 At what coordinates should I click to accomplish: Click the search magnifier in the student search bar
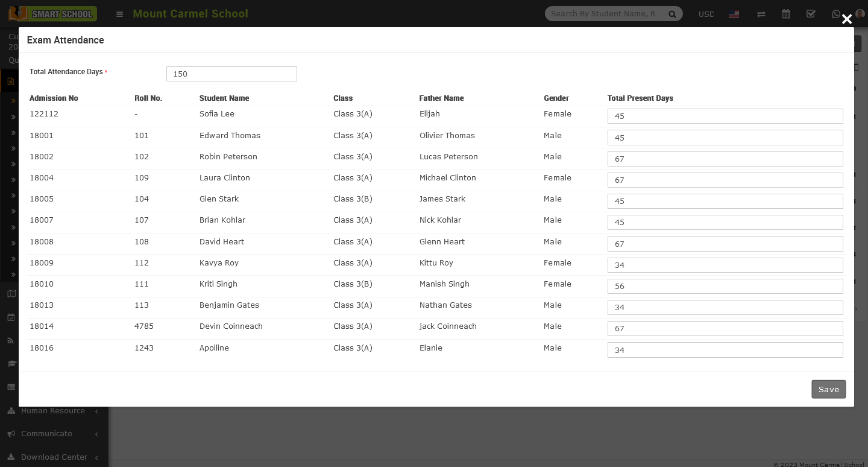pyautogui.click(x=672, y=13)
